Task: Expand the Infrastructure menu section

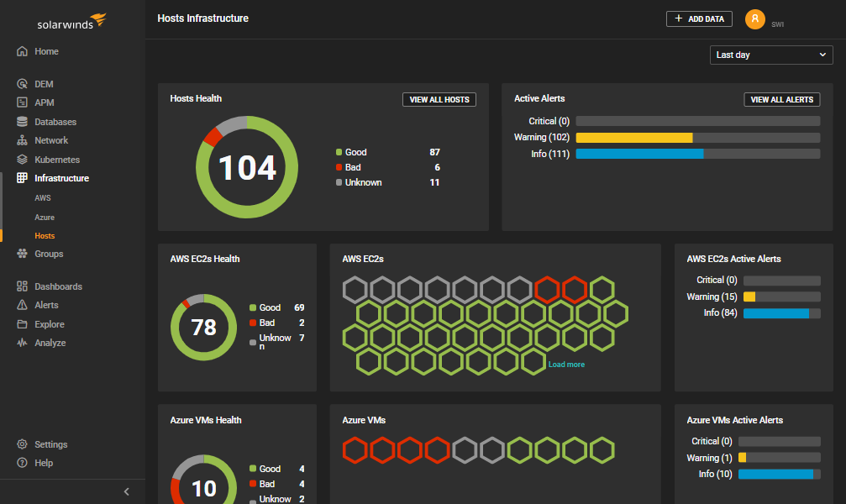Action: 60,178
